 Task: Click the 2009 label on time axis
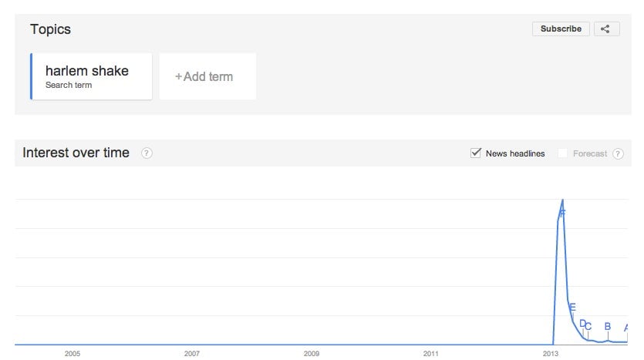pos(312,353)
